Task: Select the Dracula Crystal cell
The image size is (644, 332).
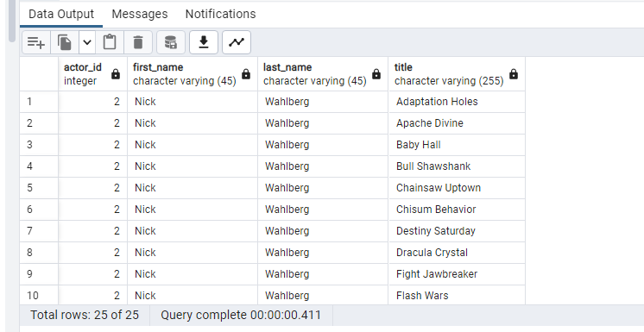Action: pos(457,253)
